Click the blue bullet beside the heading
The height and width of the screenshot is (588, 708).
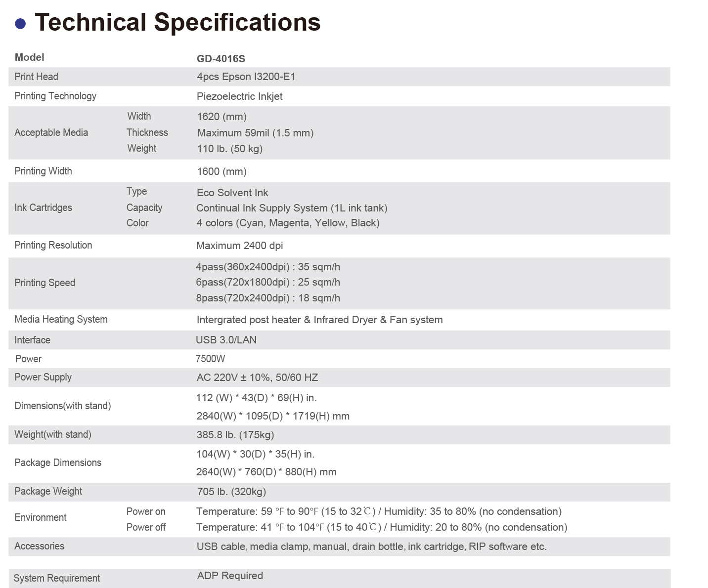click(x=20, y=23)
